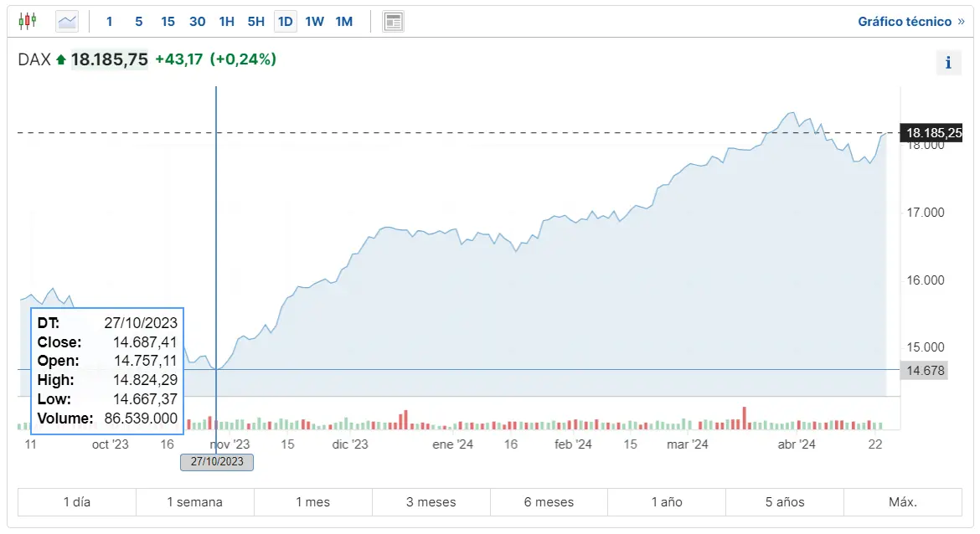980x534 pixels.
Task: Click the 18.185,25 price level label
Action: (933, 132)
